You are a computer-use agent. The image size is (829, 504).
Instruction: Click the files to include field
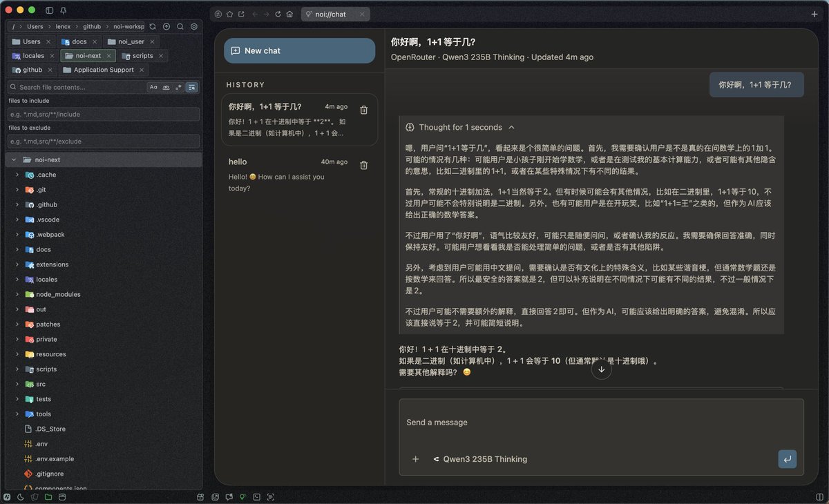tap(104, 114)
